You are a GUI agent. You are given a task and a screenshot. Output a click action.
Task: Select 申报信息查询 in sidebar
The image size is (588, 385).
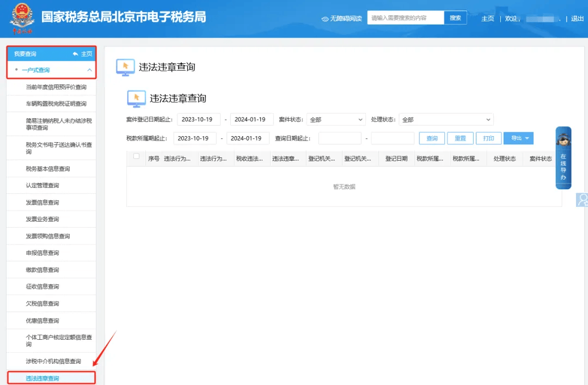click(x=51, y=253)
